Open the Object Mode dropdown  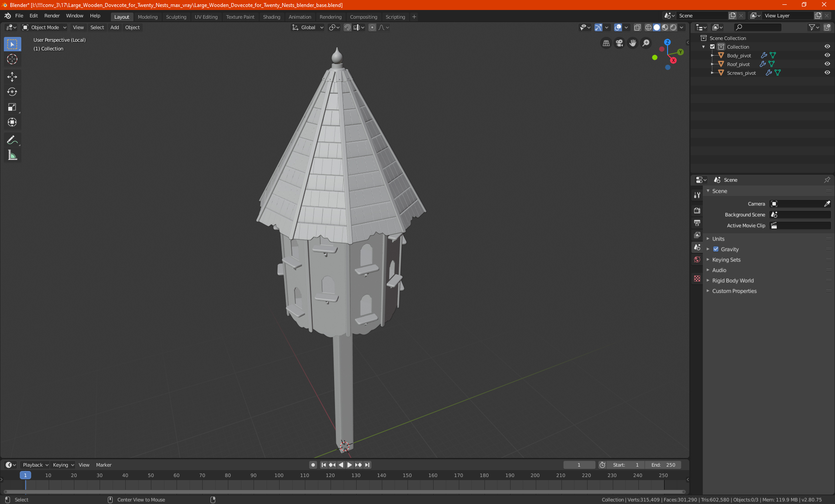click(x=44, y=27)
